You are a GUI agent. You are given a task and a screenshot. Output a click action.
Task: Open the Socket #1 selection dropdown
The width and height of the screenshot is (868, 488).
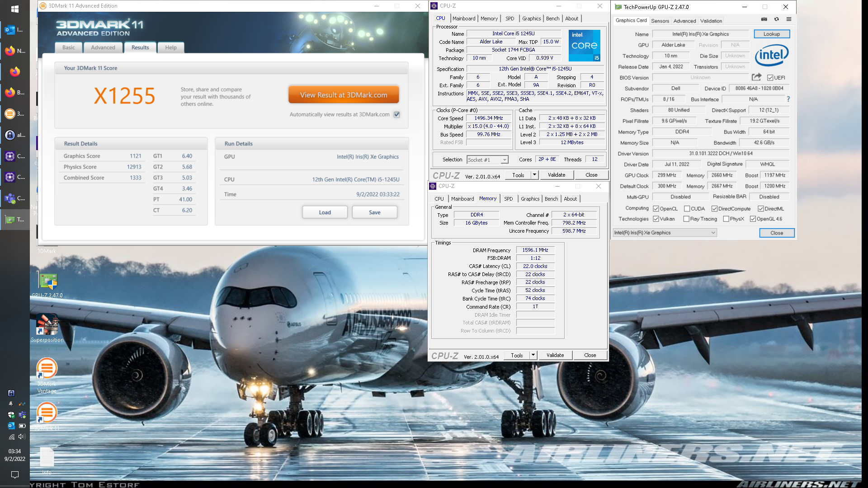pyautogui.click(x=488, y=160)
